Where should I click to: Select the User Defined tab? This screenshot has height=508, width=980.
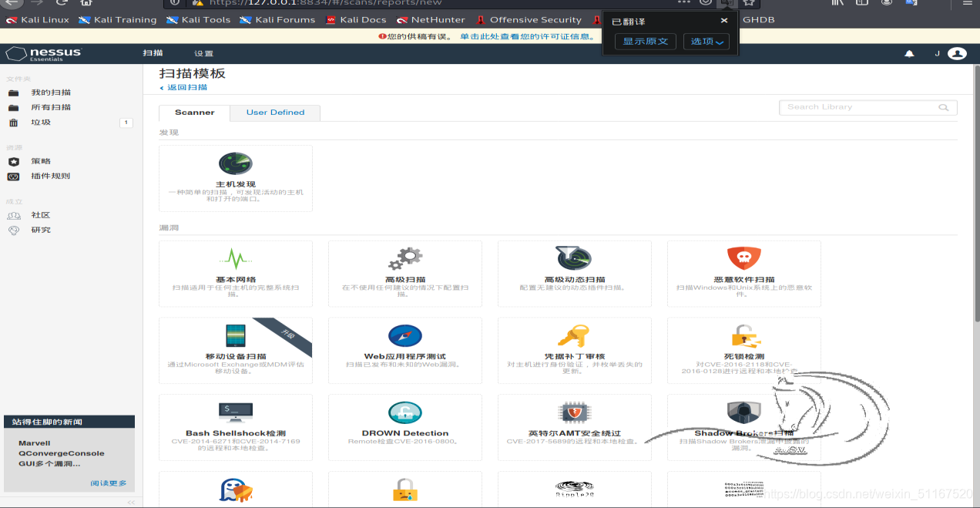pos(275,113)
